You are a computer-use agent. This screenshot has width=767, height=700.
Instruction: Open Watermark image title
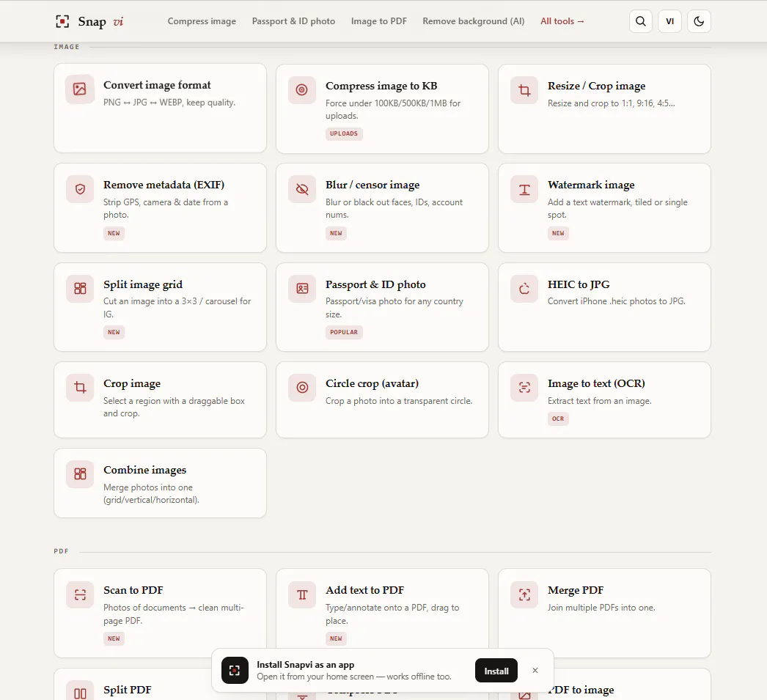click(x=591, y=185)
